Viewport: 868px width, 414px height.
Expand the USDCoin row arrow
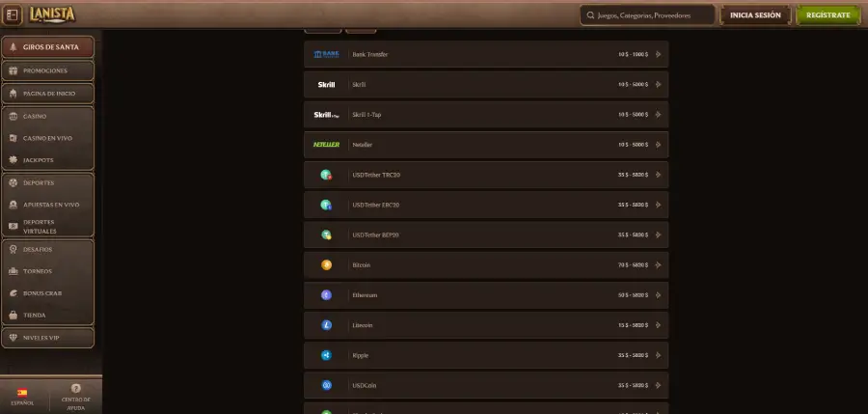click(x=658, y=385)
